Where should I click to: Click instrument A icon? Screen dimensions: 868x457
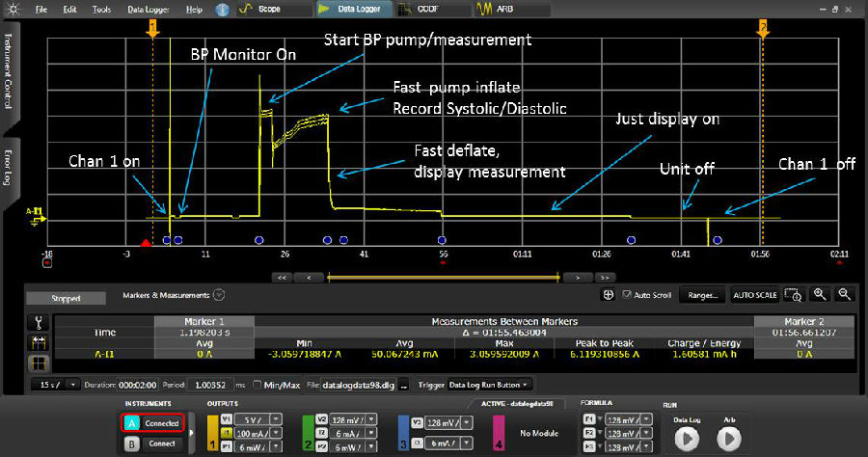tap(131, 423)
